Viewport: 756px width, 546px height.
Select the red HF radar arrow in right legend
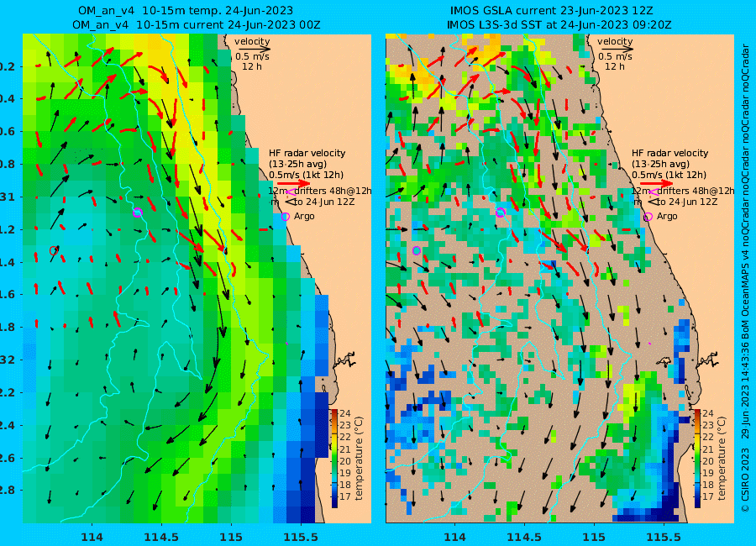(656, 183)
